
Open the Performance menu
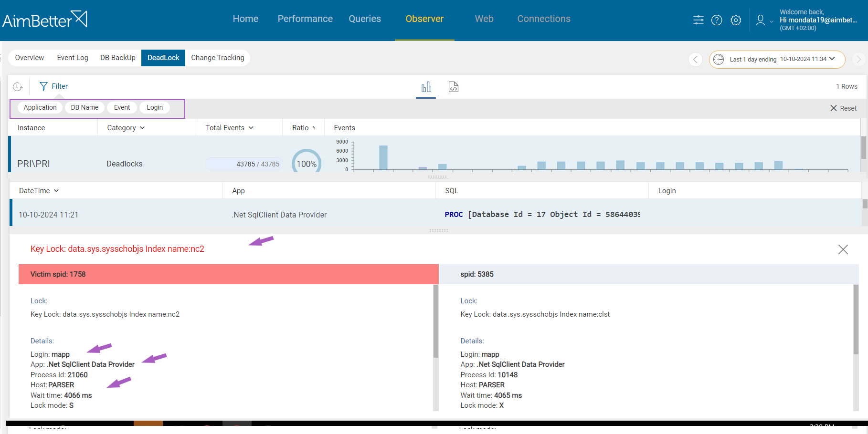(305, 19)
